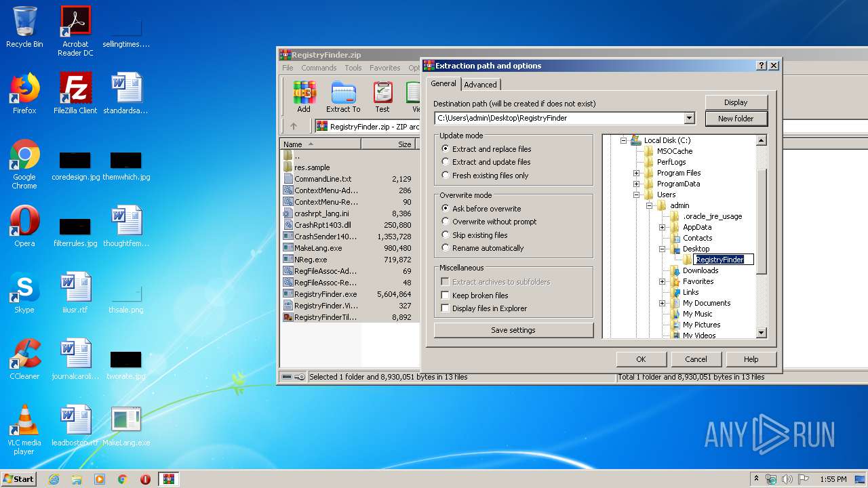Open media player from taskbar

100,479
